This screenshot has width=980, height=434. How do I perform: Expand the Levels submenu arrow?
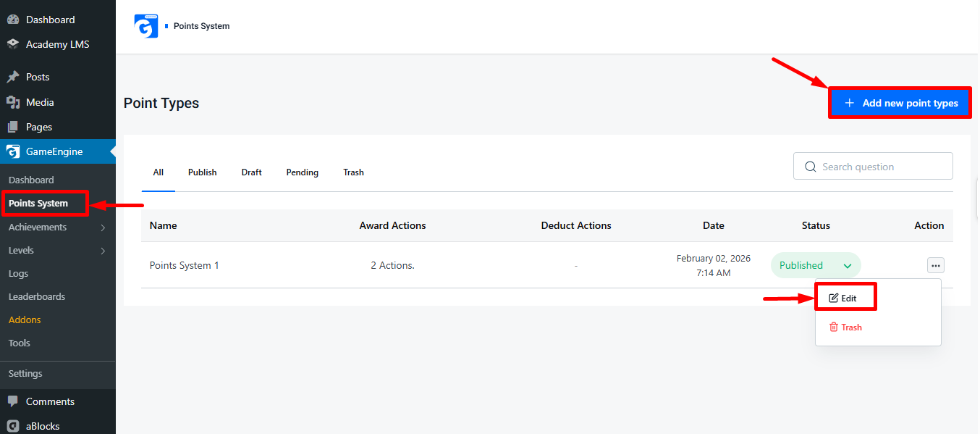(x=103, y=251)
